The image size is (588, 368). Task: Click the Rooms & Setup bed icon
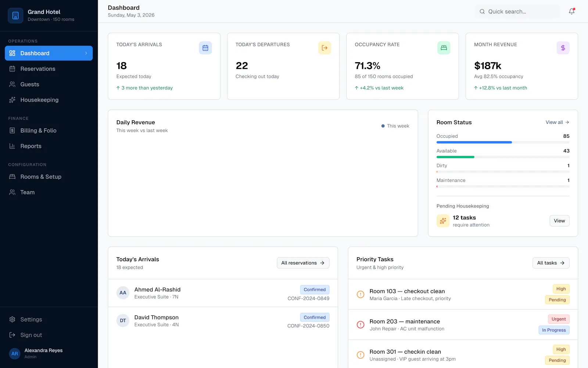point(12,177)
